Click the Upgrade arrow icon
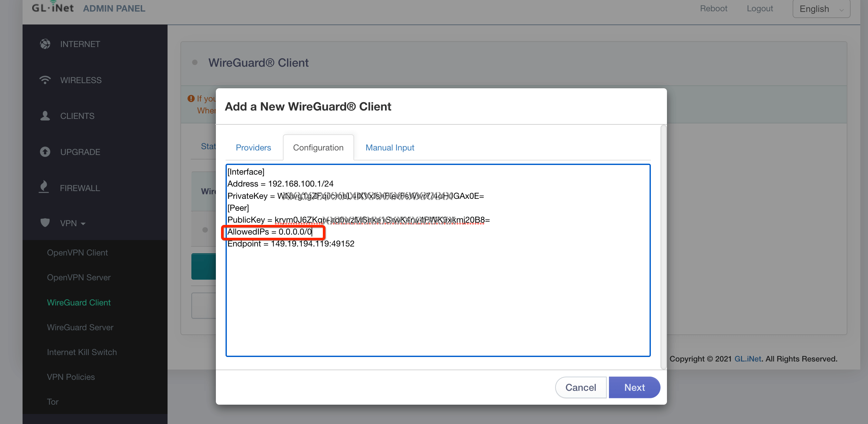This screenshot has height=424, width=868. tap(45, 152)
